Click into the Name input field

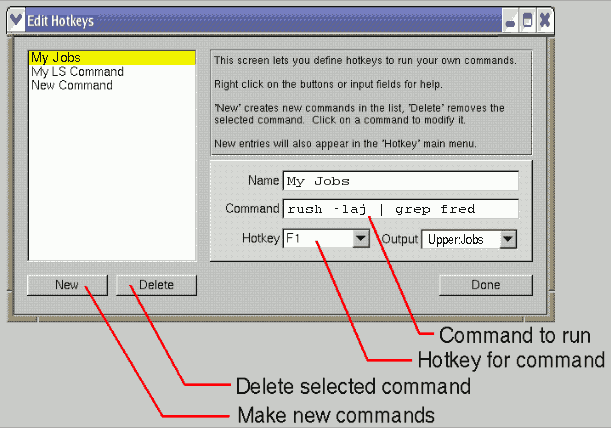point(400,181)
